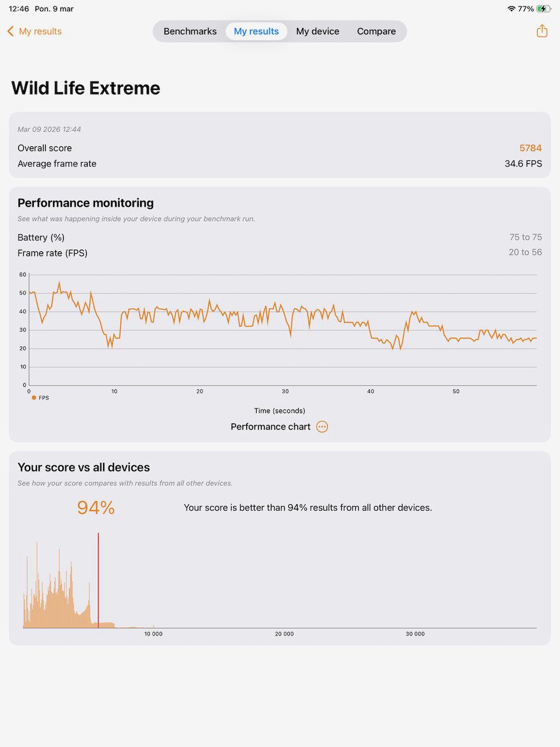Tap the Wild Life Extreme title
This screenshot has width=560, height=747.
click(86, 88)
